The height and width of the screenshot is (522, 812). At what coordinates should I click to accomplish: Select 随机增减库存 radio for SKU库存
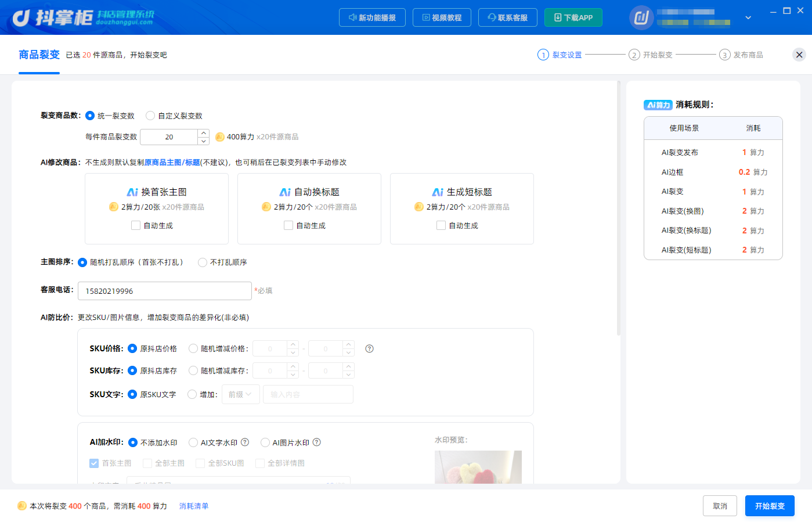coord(193,370)
